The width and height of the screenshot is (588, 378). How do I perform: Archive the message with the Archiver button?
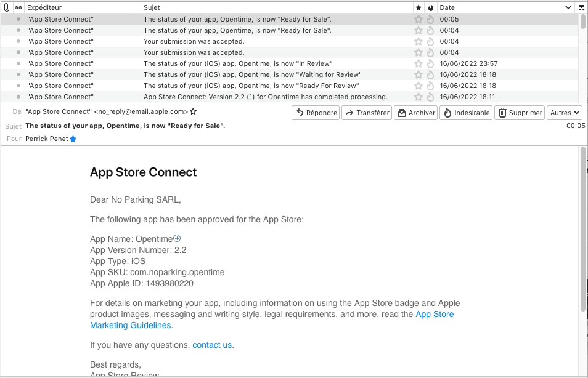pos(416,113)
